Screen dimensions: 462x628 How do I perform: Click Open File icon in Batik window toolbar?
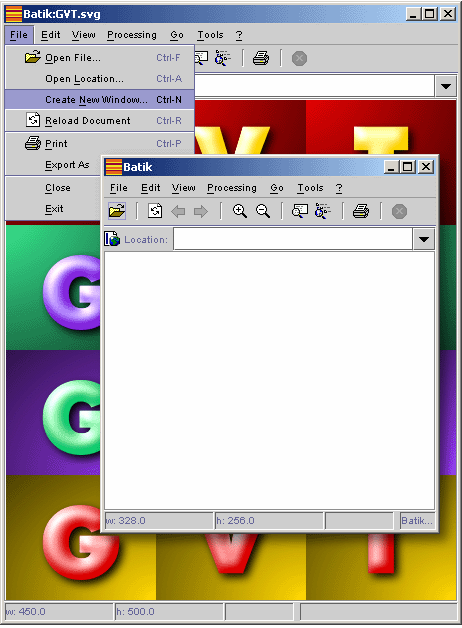(x=117, y=211)
